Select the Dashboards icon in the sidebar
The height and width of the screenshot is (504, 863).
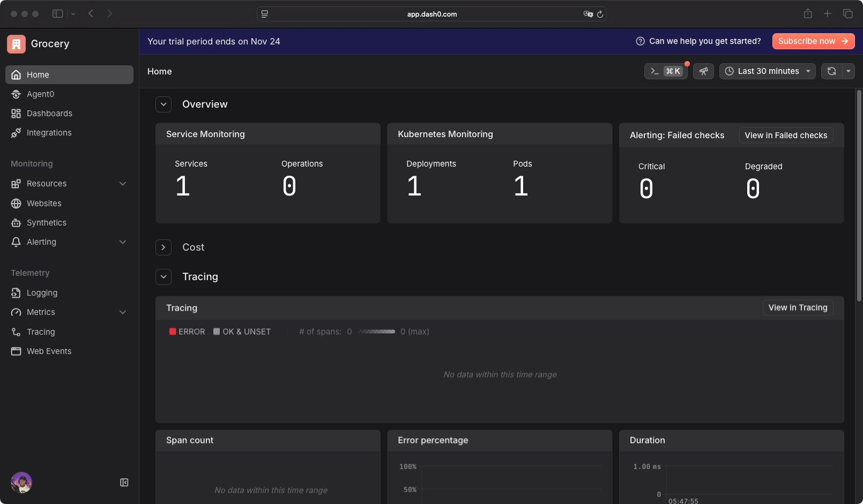tap(16, 113)
